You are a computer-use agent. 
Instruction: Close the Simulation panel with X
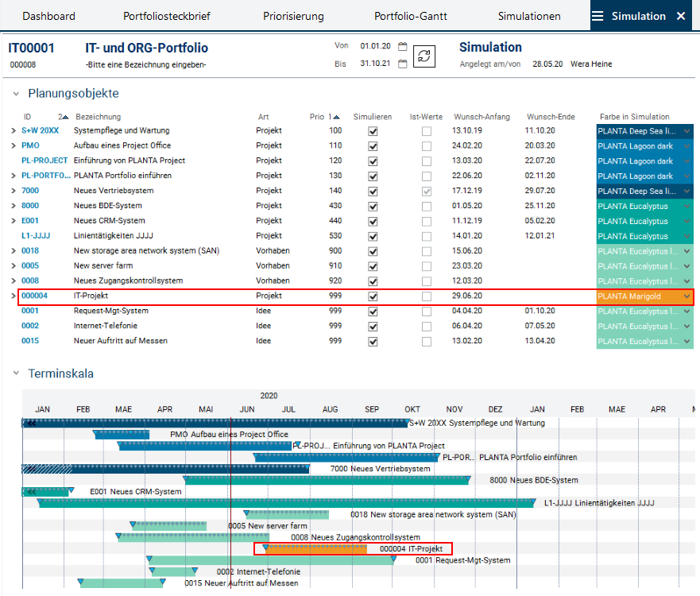coord(680,16)
